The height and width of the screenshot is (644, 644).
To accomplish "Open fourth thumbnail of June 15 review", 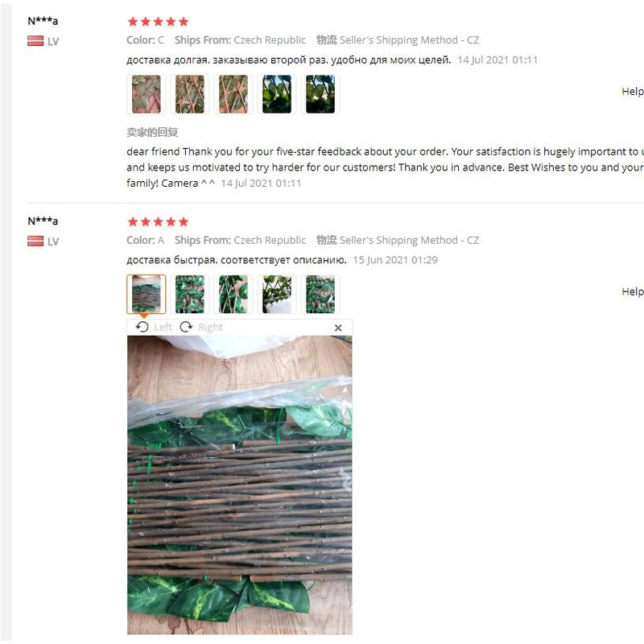I will (x=277, y=294).
